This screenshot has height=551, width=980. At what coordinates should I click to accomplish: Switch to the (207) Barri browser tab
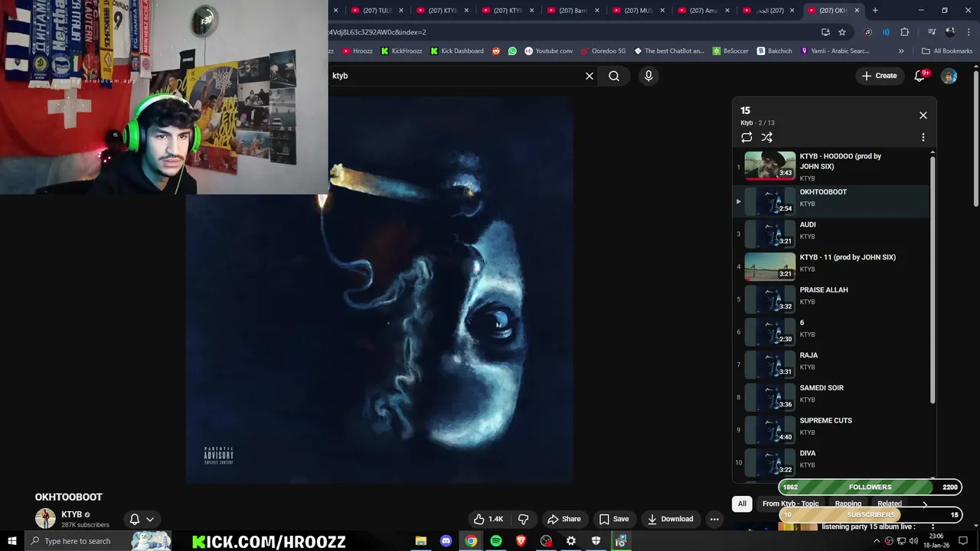(x=573, y=10)
